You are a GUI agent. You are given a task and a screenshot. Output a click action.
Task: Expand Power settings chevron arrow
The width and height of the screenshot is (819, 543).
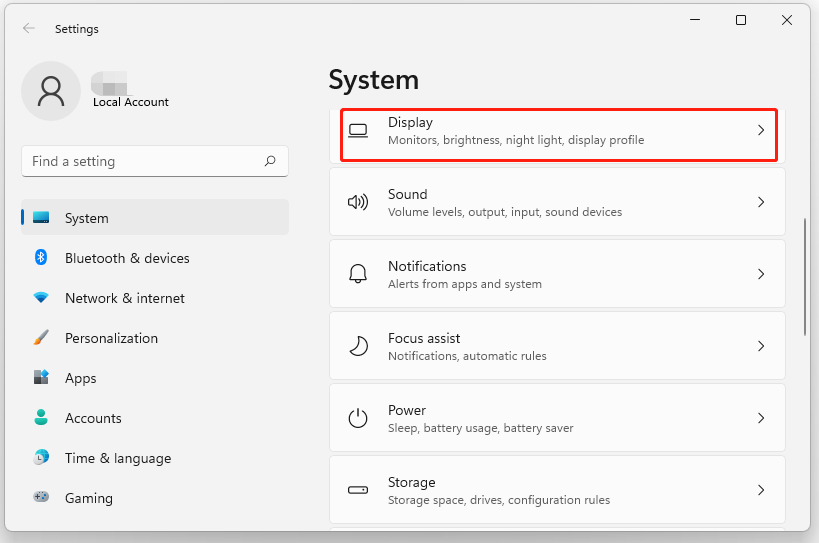(x=761, y=418)
